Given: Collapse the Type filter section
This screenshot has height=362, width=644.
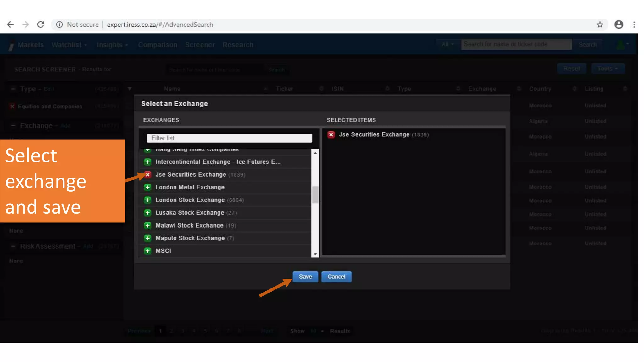Looking at the screenshot, I should (13, 89).
